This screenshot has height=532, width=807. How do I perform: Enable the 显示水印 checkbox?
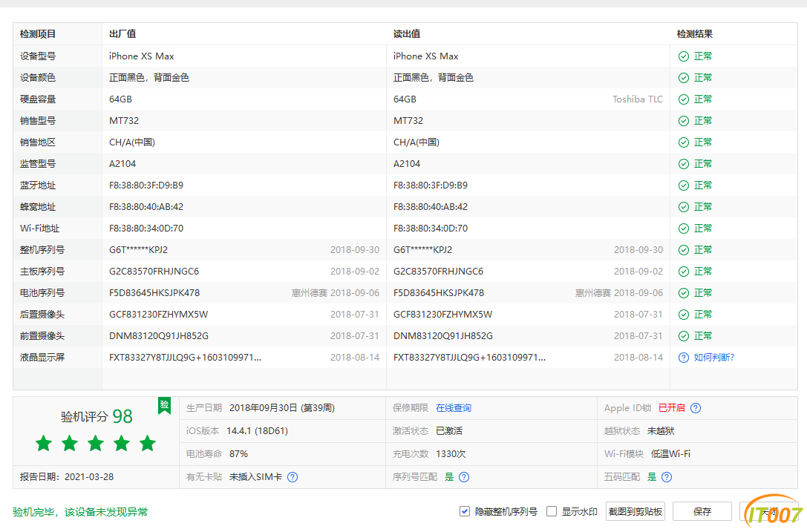click(552, 511)
